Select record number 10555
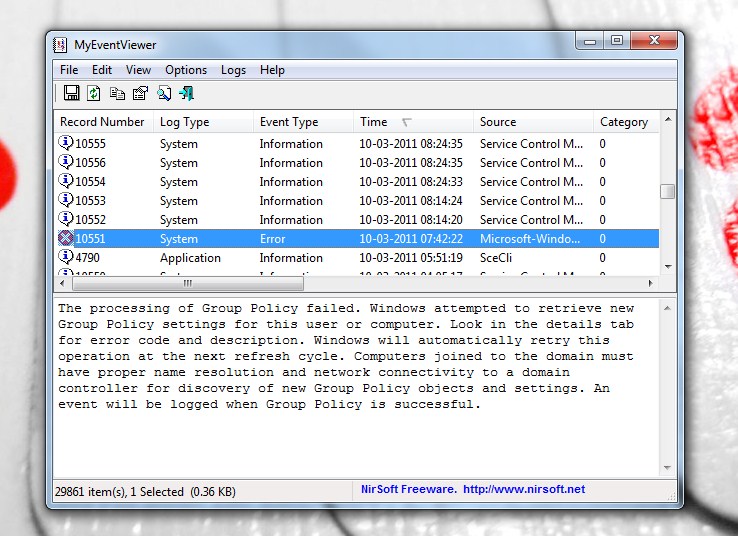Screen dimensions: 738x536 (x=90, y=144)
